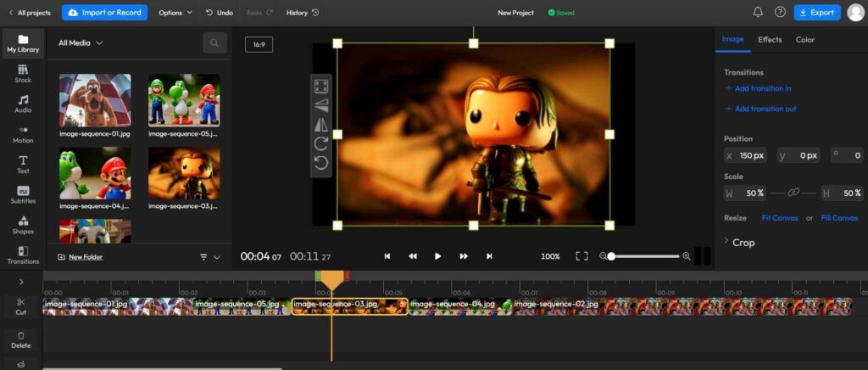The height and width of the screenshot is (370, 868).
Task: Switch to the Effects tab
Action: point(770,39)
